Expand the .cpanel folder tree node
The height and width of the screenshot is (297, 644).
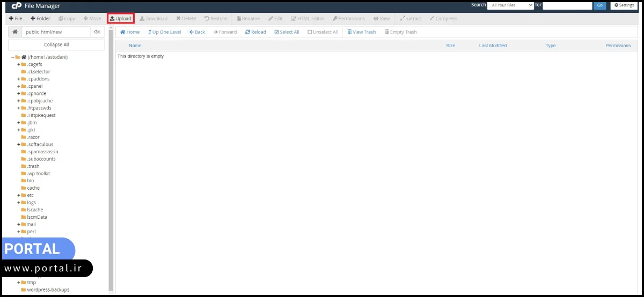pyautogui.click(x=18, y=86)
